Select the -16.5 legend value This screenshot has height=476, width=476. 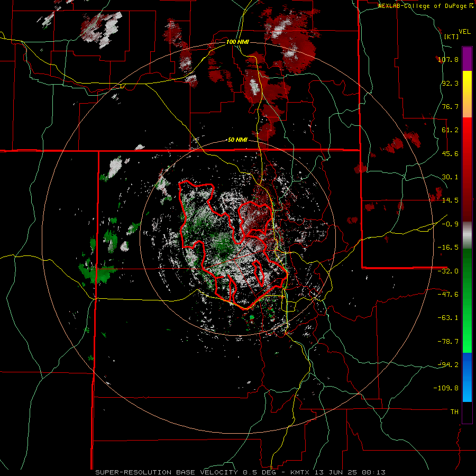(448, 248)
